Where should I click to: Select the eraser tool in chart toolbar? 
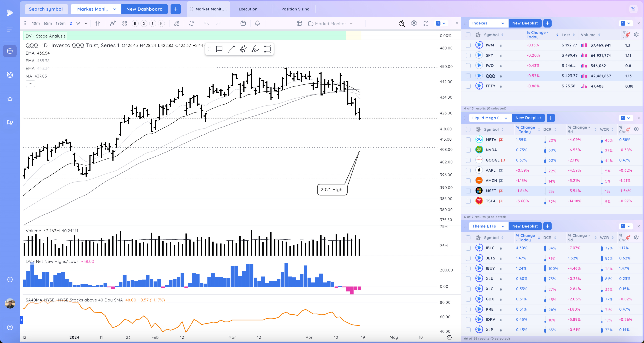[x=177, y=23]
